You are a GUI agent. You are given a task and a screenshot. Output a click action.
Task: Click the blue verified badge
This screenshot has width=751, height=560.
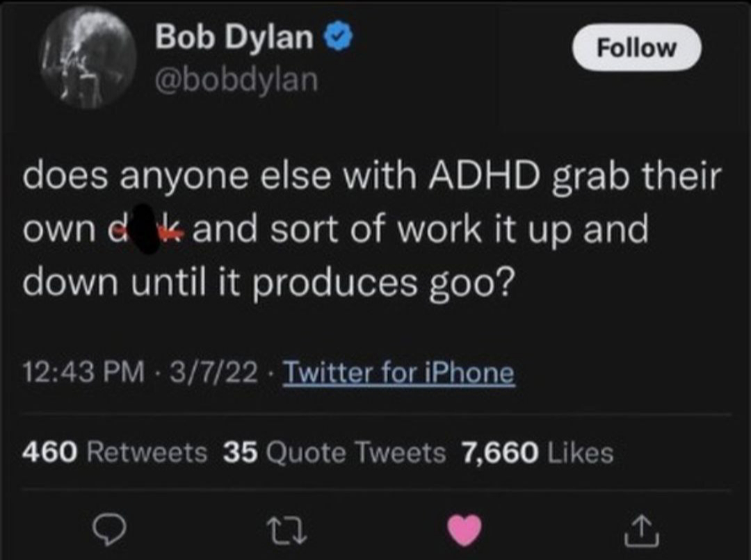[x=338, y=37]
